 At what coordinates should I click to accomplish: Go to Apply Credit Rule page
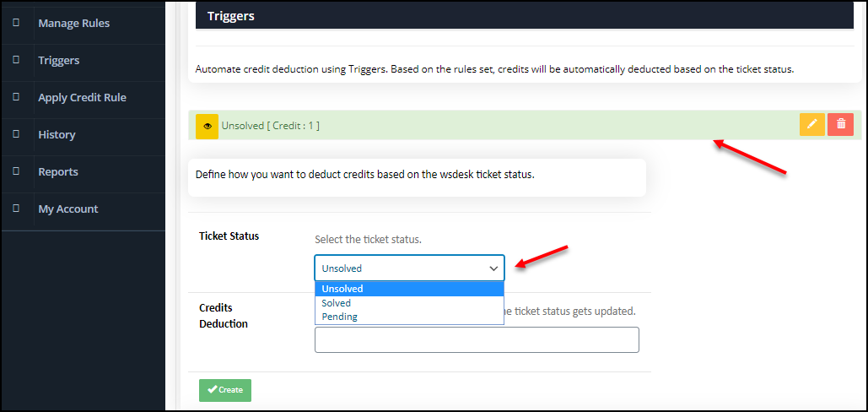tap(82, 97)
